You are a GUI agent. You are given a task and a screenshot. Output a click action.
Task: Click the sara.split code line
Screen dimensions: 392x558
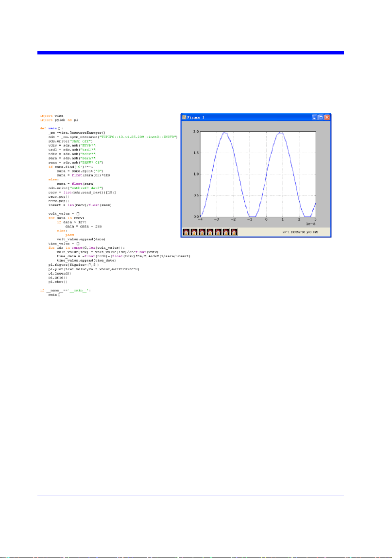pyautogui.click(x=80, y=171)
